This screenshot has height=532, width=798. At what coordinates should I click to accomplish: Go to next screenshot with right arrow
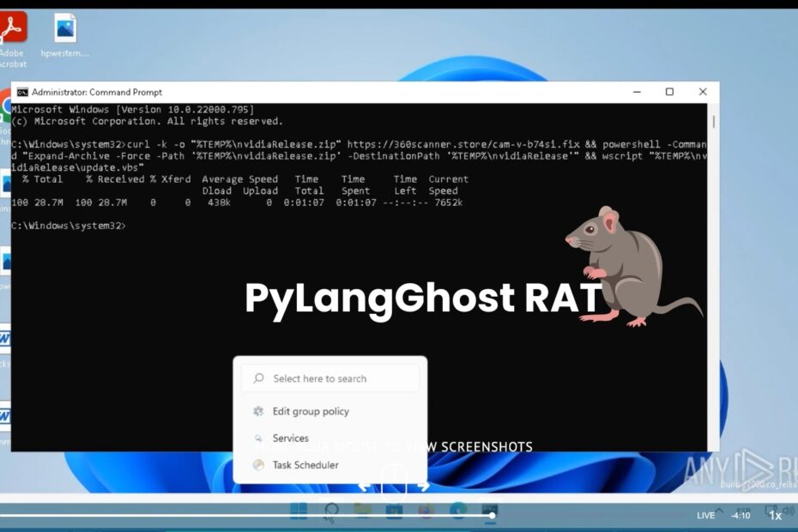click(x=423, y=487)
